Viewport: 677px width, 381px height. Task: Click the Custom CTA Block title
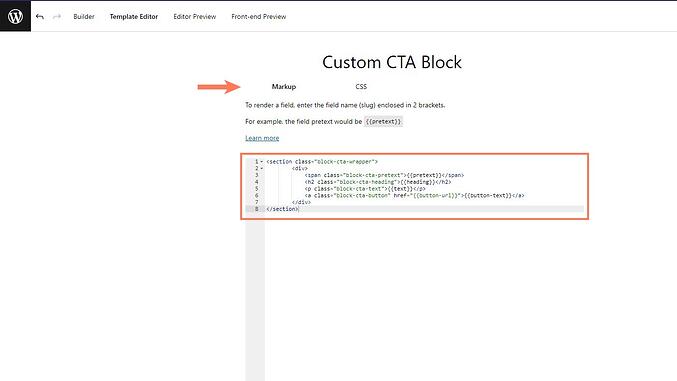pos(392,62)
